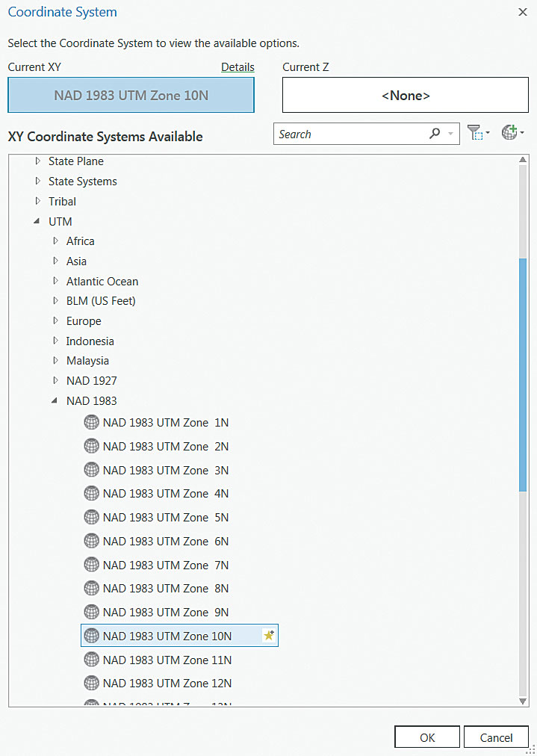This screenshot has width=537, height=756.
Task: Click the spatial filter icon
Action: click(475, 134)
